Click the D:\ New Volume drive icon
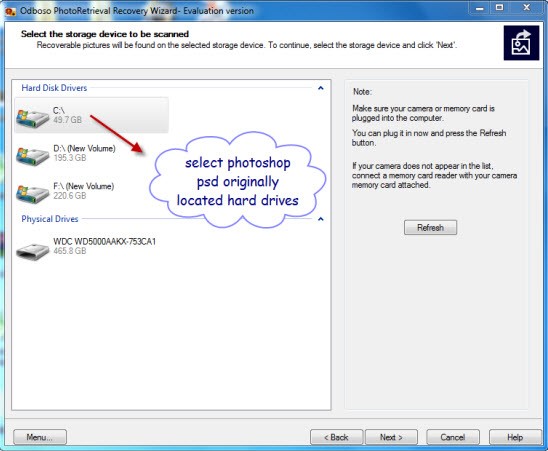This screenshot has width=548, height=451. 33,156
